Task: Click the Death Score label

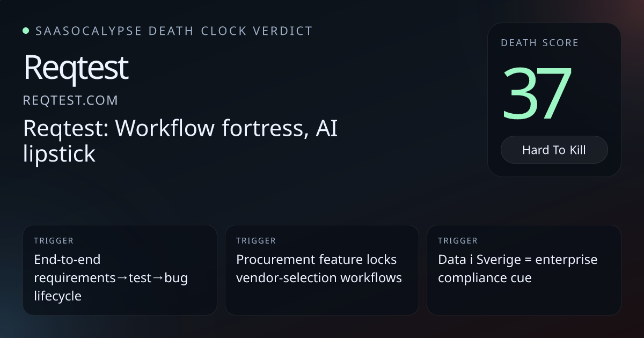Action: pyautogui.click(x=539, y=43)
